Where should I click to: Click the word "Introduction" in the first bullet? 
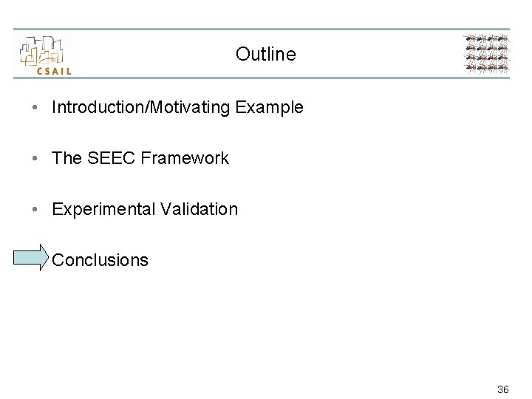98,108
